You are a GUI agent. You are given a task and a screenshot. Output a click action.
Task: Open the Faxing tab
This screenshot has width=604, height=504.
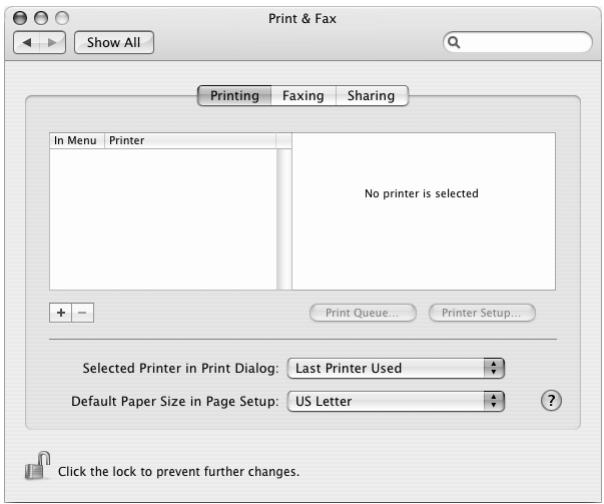[x=304, y=96]
